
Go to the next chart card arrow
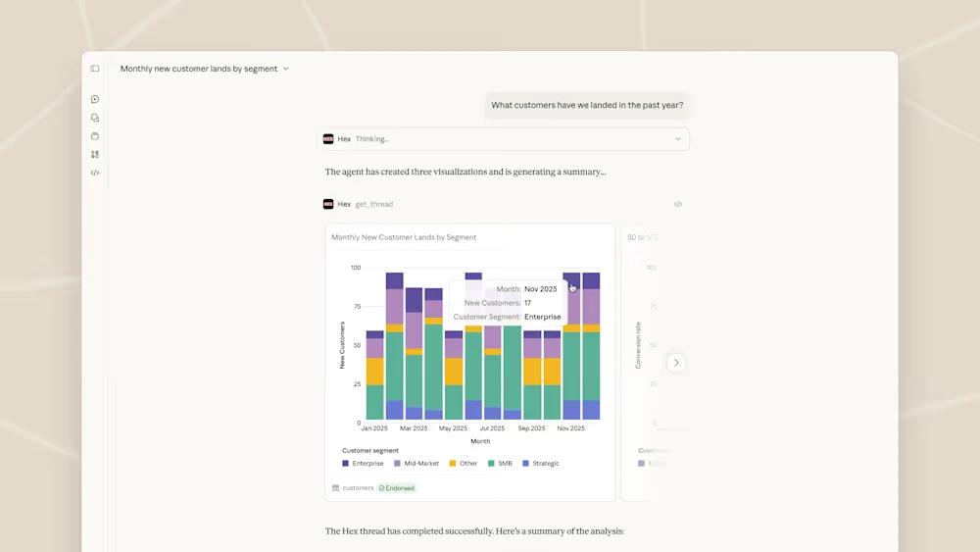click(x=675, y=363)
